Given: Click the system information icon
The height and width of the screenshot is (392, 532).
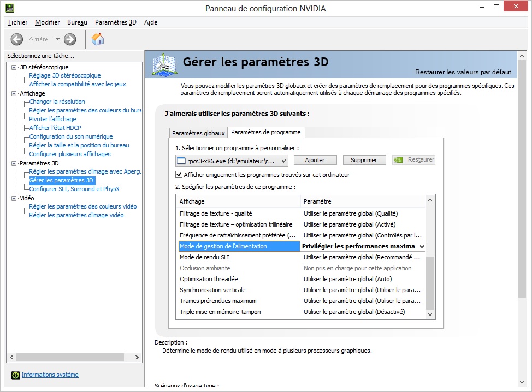Looking at the screenshot, I should click(x=16, y=375).
